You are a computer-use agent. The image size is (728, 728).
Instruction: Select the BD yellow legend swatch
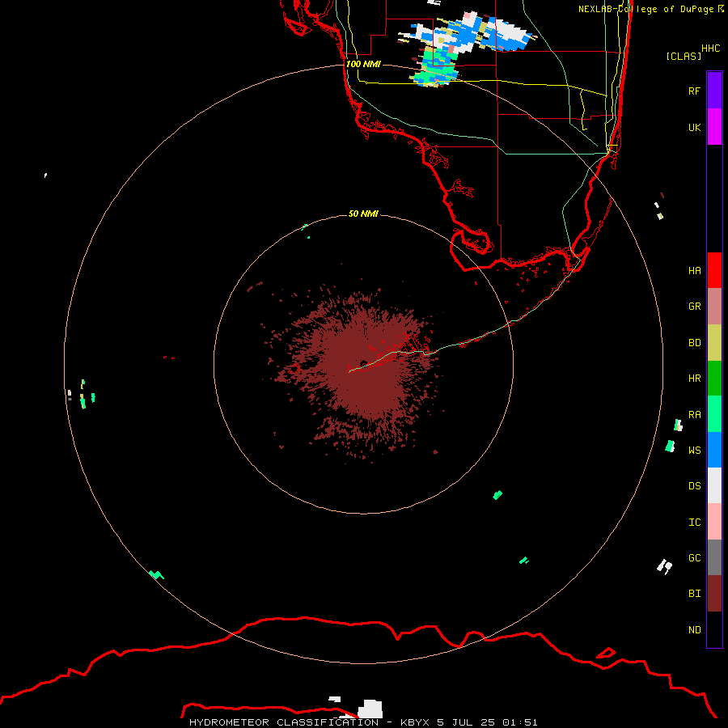(714, 342)
